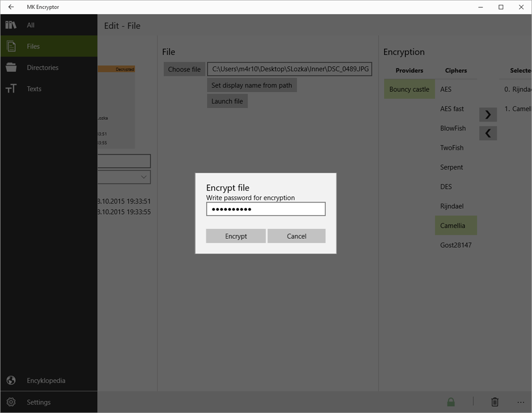Select the Bouncy castle provider
Screen dimensions: 532x413
pos(409,89)
